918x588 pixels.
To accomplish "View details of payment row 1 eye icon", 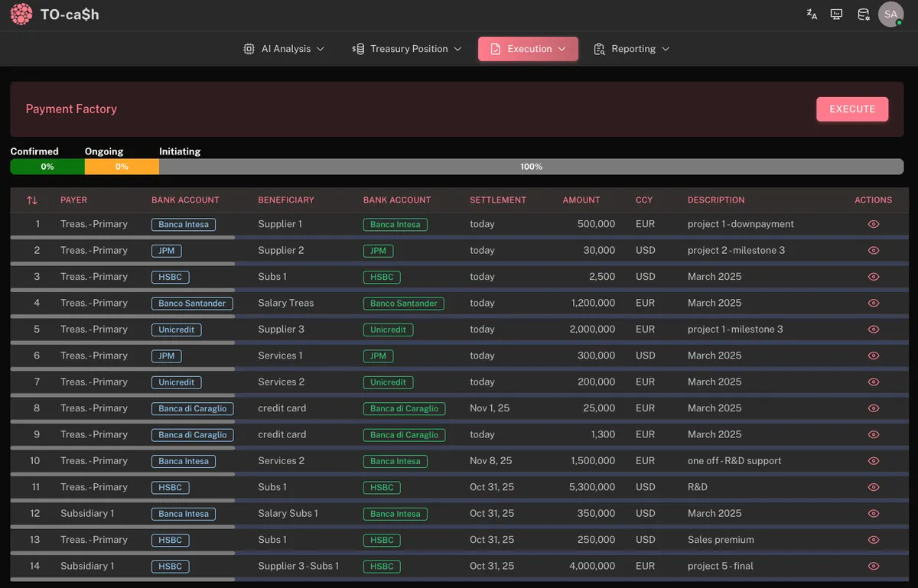I will [x=874, y=224].
